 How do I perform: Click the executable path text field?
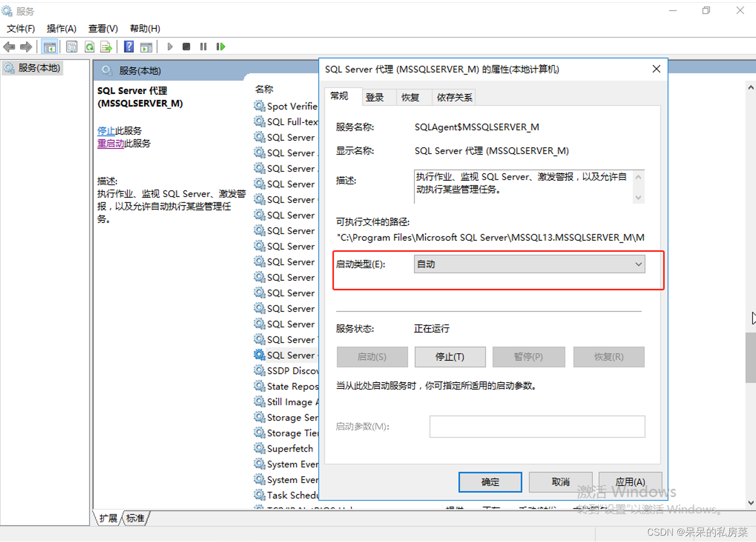(x=490, y=238)
